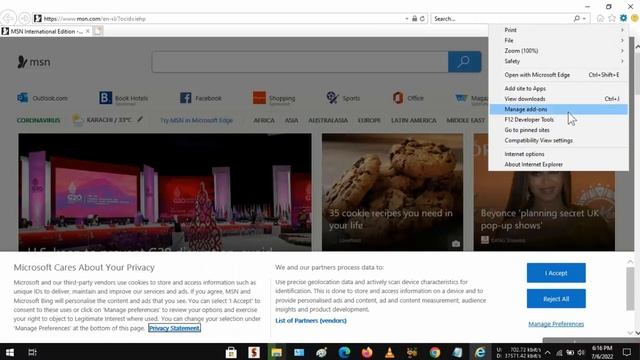Open the List of Partners (vendors) link
640x360 pixels.
(x=311, y=320)
